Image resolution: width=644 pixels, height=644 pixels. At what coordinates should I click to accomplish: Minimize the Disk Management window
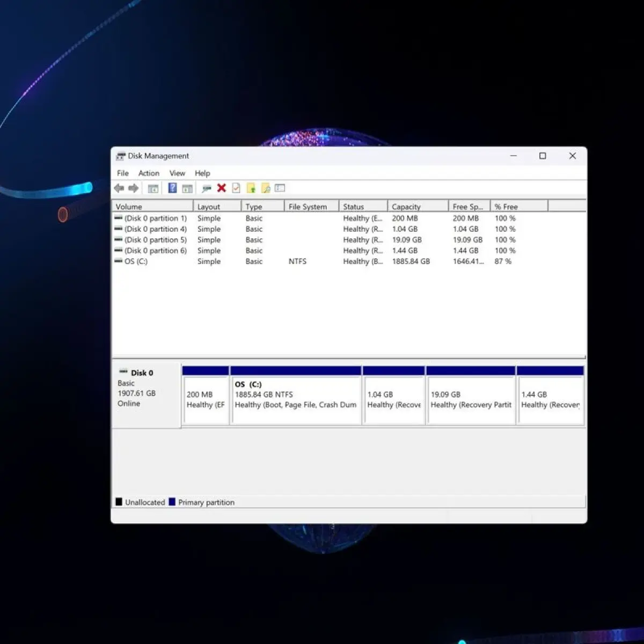click(x=514, y=156)
